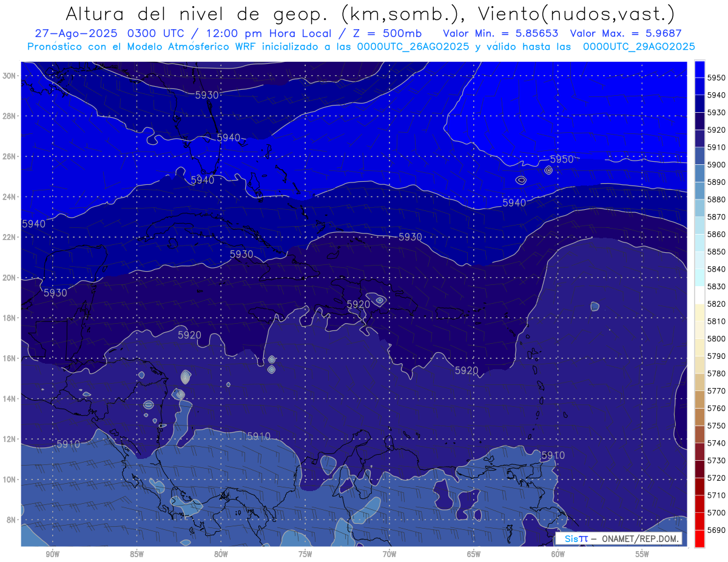Select the steel blue legend swatch between 5890 and 5900
728x562 pixels.
[699, 173]
